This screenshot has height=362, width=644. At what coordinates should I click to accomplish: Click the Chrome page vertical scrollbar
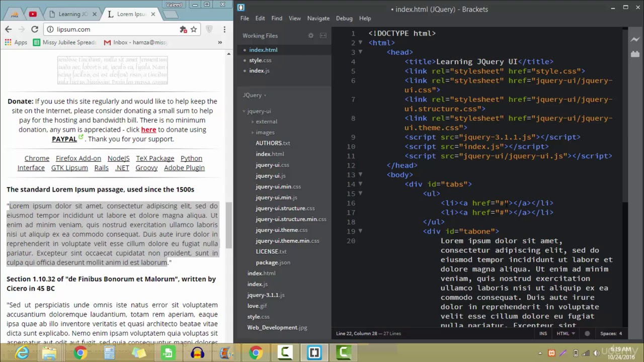click(x=229, y=225)
